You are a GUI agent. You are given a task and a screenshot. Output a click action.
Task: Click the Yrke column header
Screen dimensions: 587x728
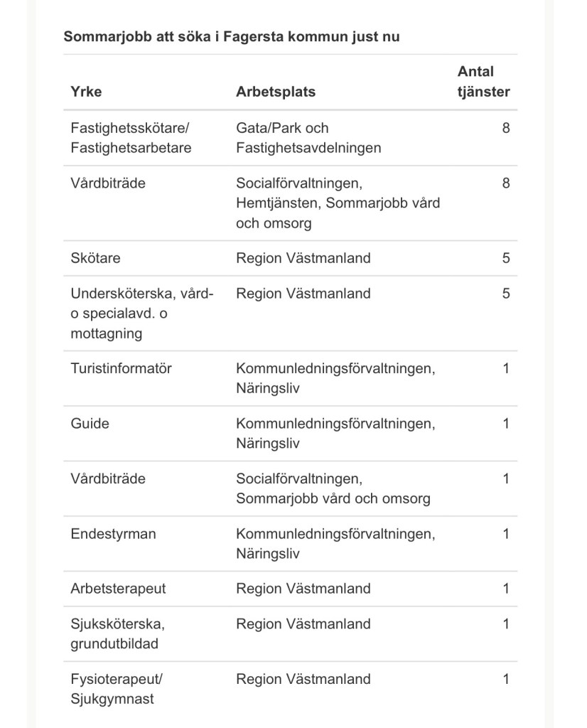86,92
